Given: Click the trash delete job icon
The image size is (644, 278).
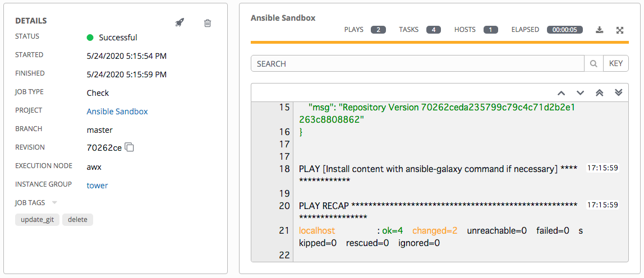Looking at the screenshot, I should [208, 23].
